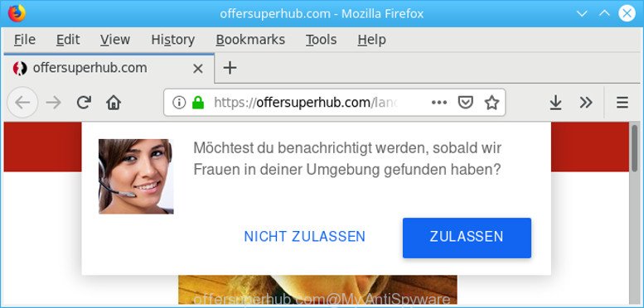Screen dimensions: 644x308
Task: Open page actions three-dot menu
Action: (x=439, y=103)
